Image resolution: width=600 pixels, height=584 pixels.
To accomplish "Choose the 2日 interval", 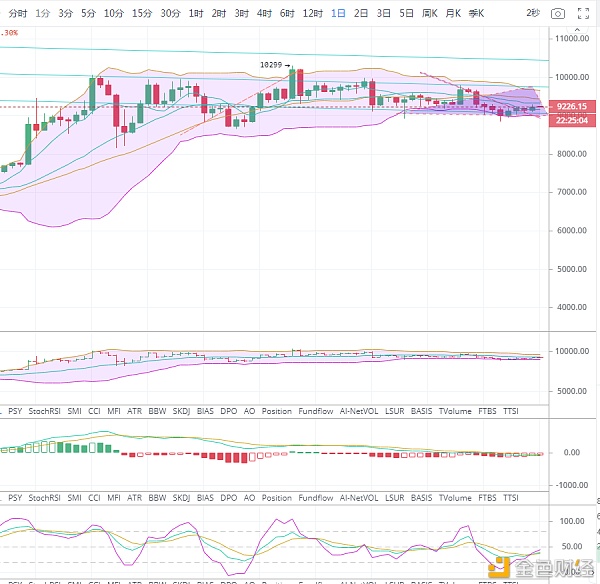I will click(x=361, y=13).
